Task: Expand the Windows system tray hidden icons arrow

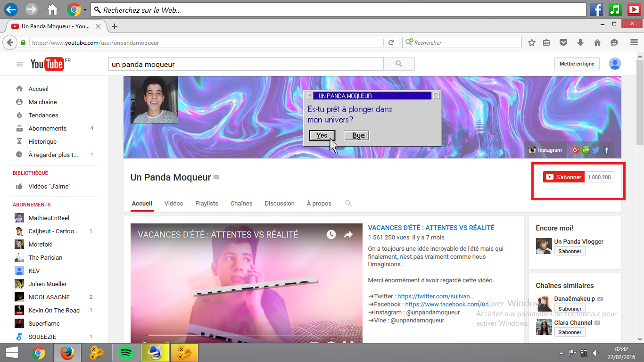Action: point(561,353)
